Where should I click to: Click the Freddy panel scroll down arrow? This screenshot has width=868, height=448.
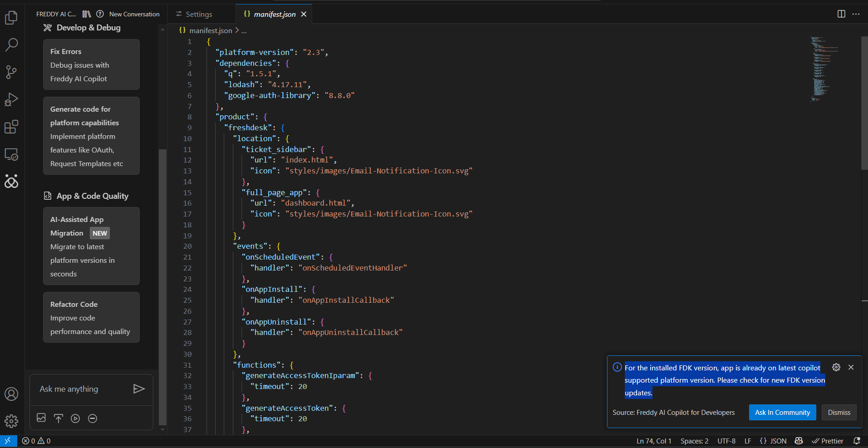click(162, 429)
